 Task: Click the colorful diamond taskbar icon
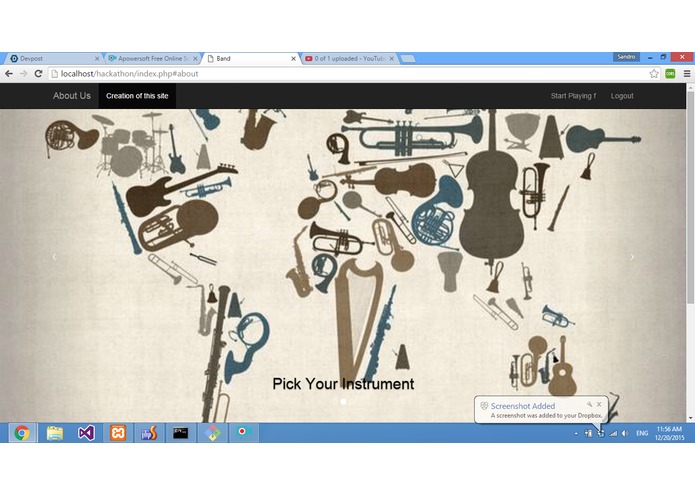coord(212,433)
